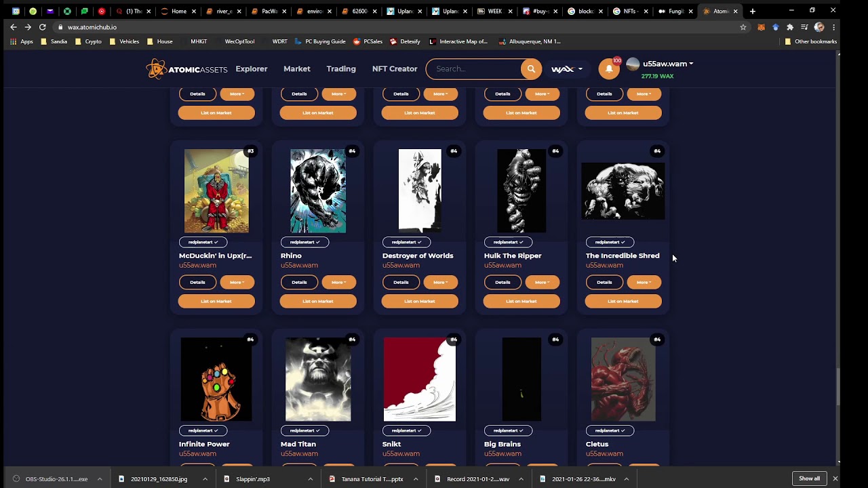This screenshot has width=868, height=488.
Task: Open a new browser tab
Action: [x=752, y=11]
